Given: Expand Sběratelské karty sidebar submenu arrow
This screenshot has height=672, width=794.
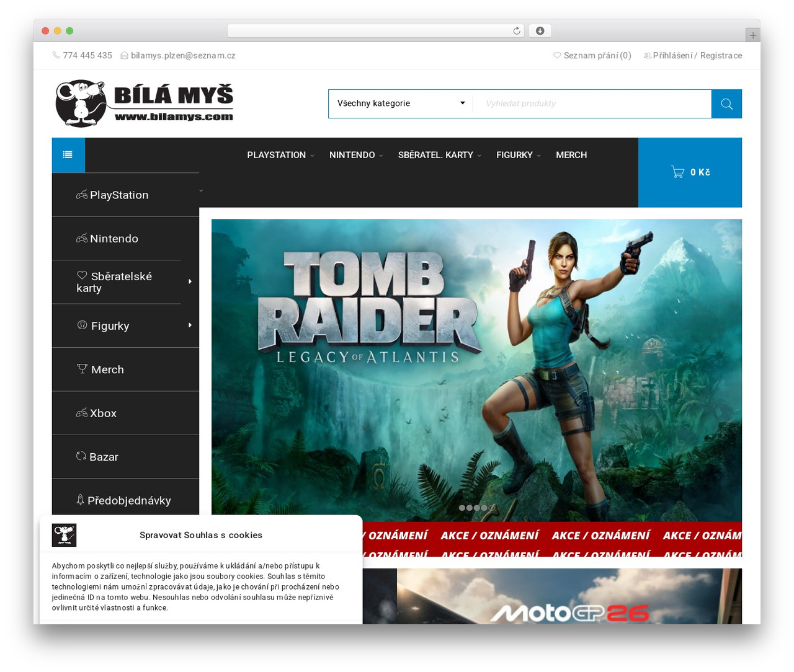Looking at the screenshot, I should pos(190,281).
